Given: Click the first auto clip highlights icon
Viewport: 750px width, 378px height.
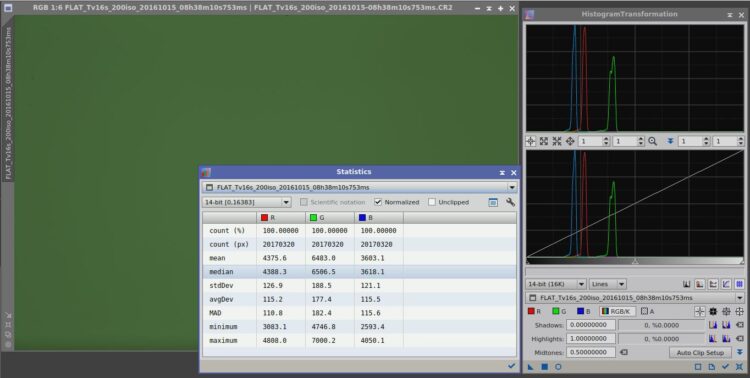Looking at the screenshot, I should pyautogui.click(x=713, y=339).
